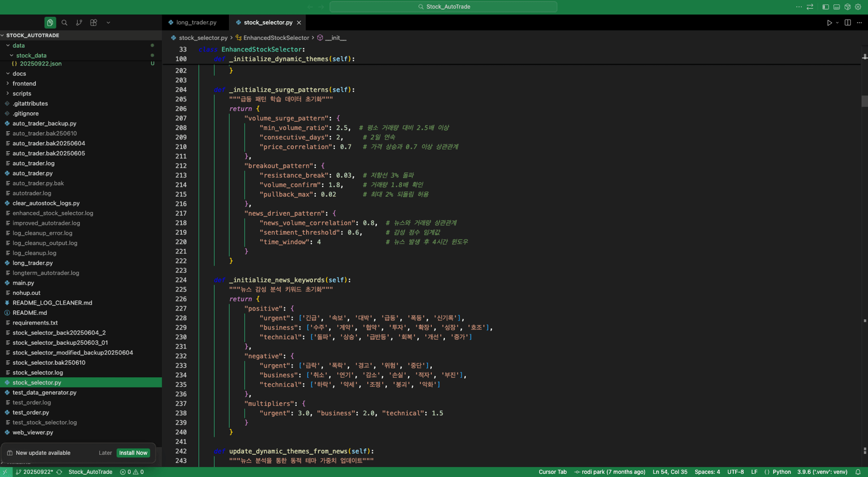
Task: Toggle the bottom panel visibility
Action: pos(837,7)
